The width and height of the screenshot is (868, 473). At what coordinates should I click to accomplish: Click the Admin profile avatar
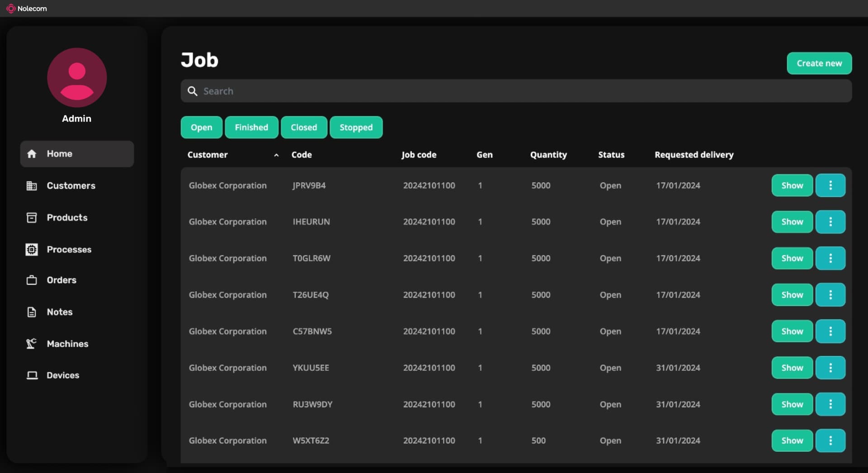point(77,78)
